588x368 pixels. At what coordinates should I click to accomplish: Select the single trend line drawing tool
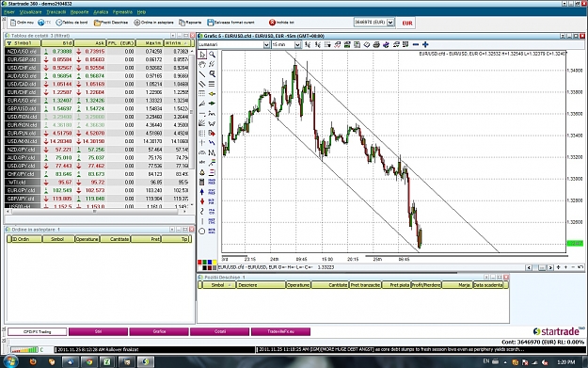(202, 74)
